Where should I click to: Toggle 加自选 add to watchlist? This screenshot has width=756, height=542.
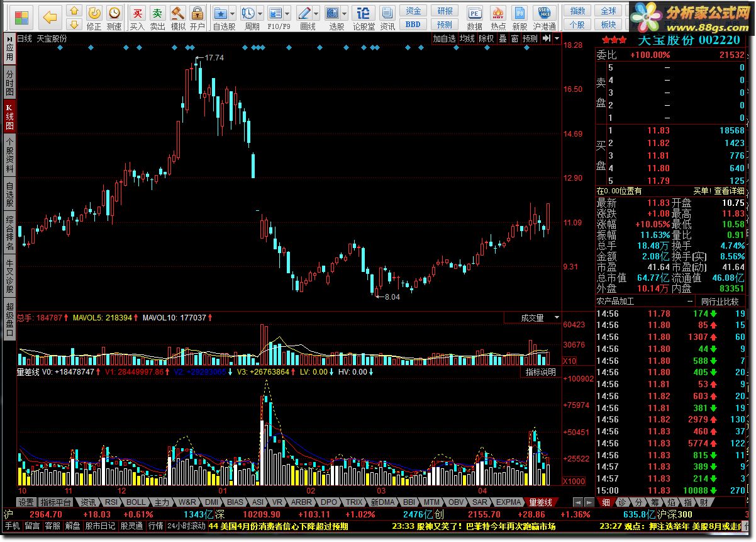point(444,38)
